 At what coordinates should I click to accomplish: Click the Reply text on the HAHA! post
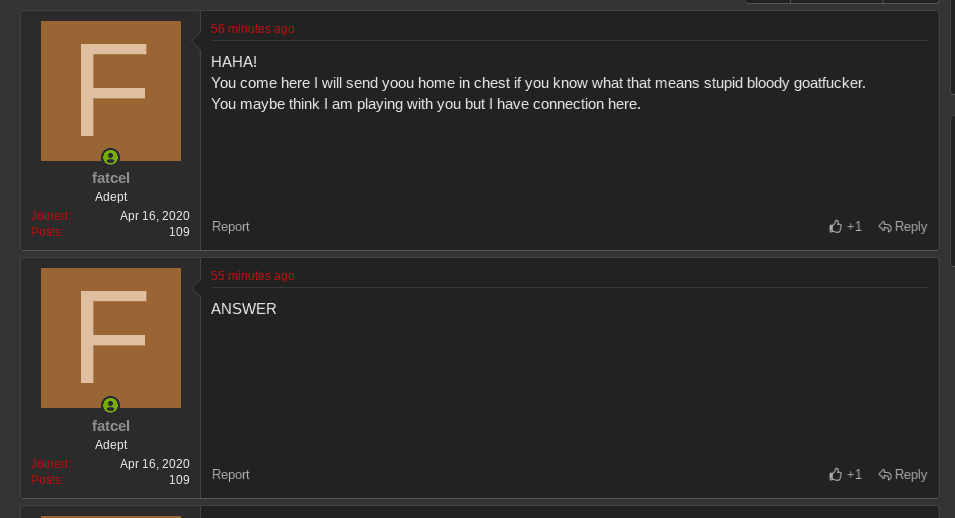[x=911, y=227]
